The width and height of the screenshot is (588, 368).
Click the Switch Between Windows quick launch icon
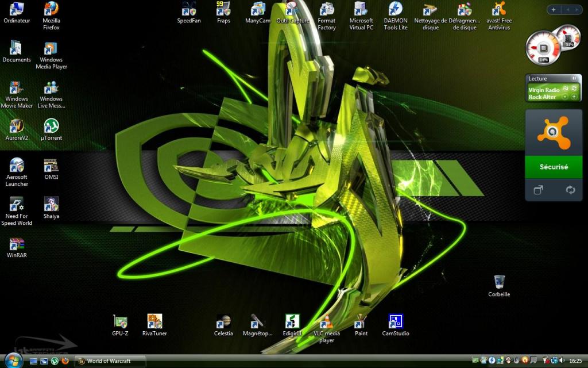(44, 361)
